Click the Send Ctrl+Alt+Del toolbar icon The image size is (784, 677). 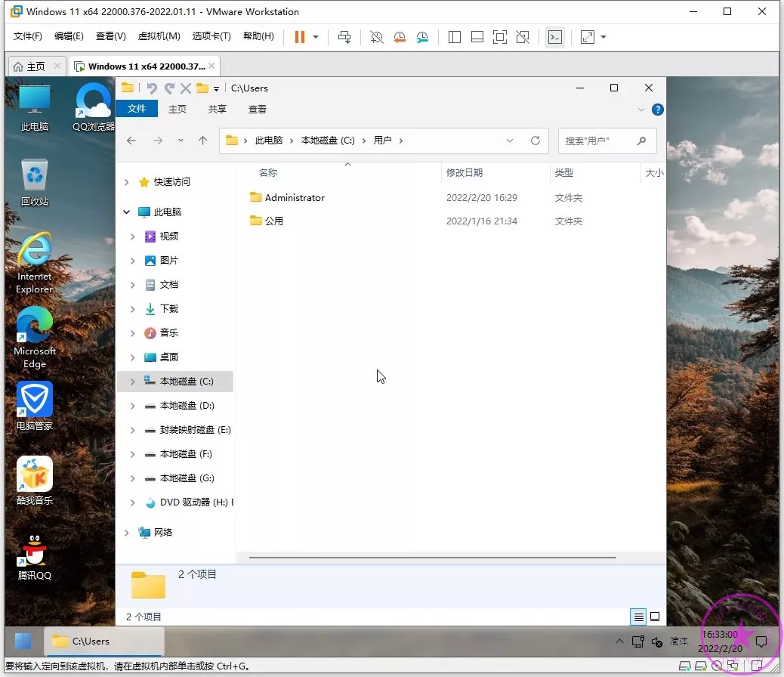(344, 37)
